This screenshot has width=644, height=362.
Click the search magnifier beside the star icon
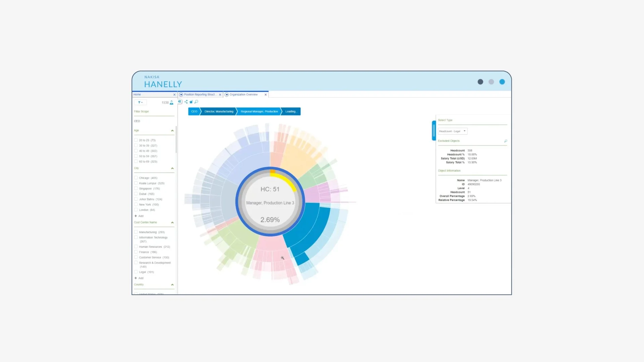(196, 102)
